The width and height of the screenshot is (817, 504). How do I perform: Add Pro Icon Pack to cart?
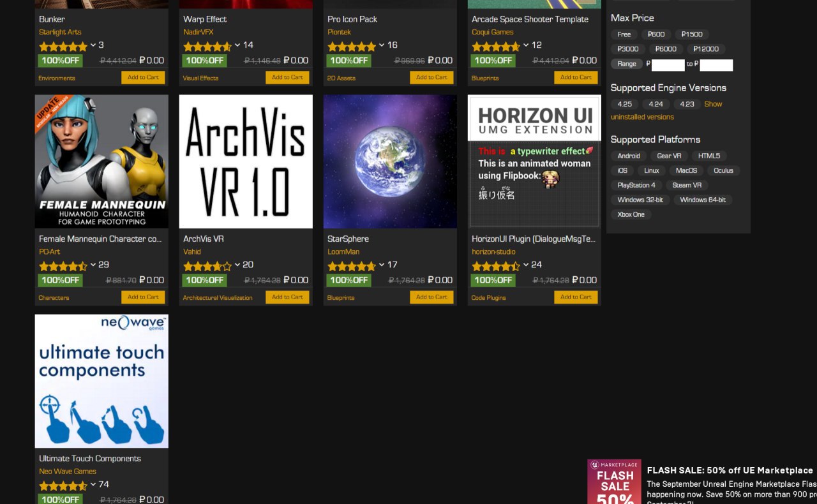pos(431,77)
